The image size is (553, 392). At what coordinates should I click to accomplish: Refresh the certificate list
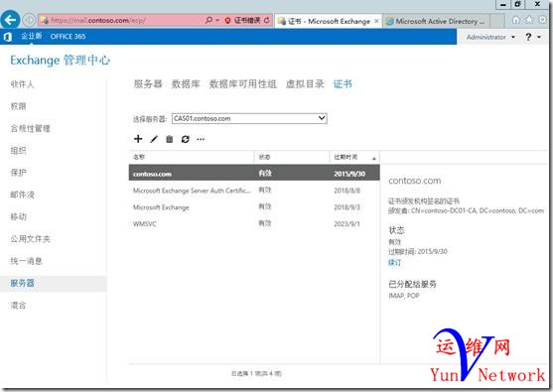[185, 139]
